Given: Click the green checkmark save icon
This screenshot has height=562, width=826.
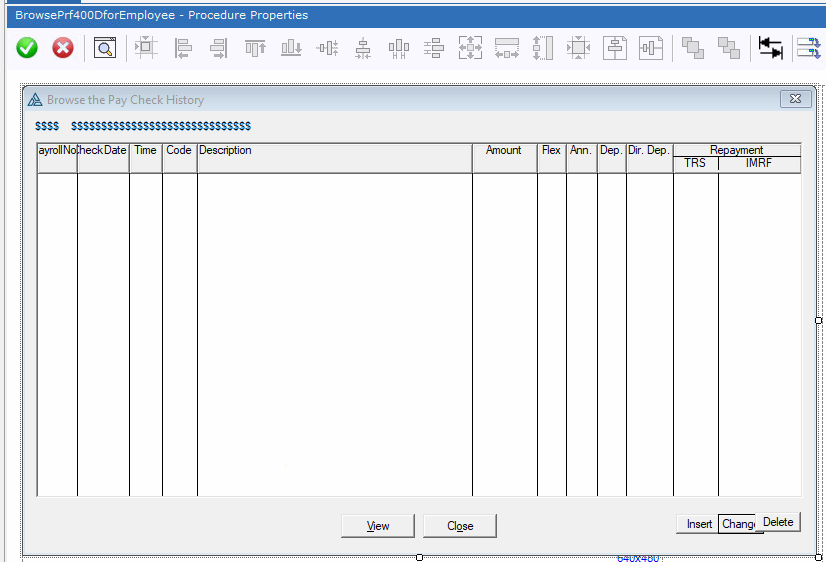Looking at the screenshot, I should [27, 48].
